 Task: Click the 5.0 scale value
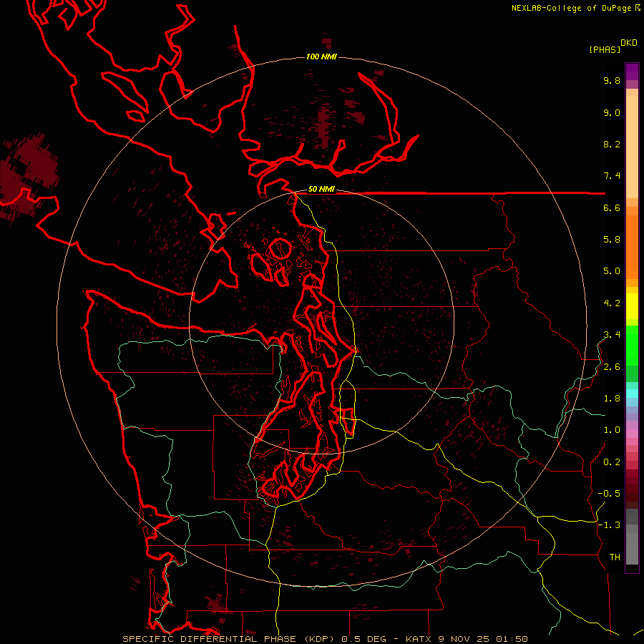(x=612, y=271)
